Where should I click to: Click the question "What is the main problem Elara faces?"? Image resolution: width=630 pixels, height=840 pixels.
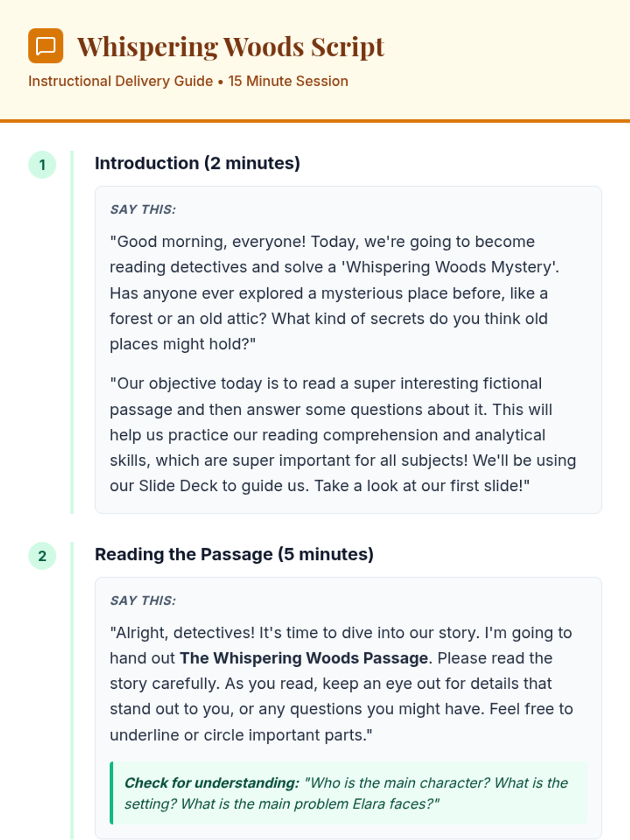pos(310,804)
